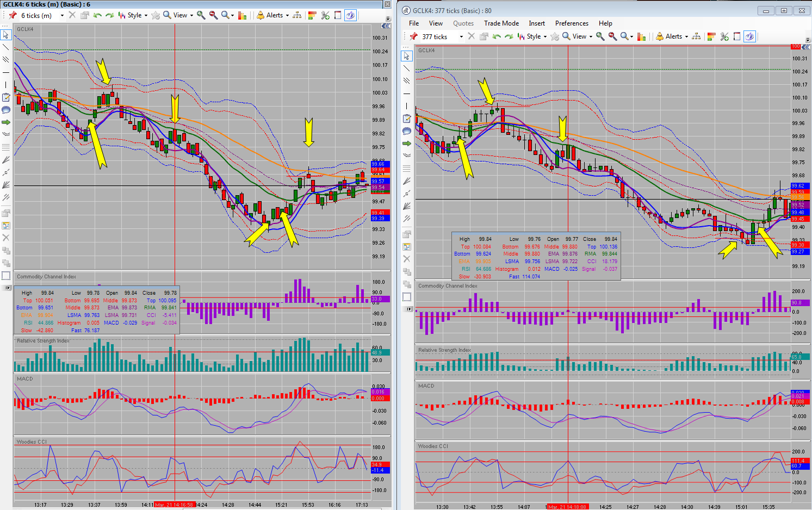
Task: Open the 377 ticks toolbar overflow options arrow
Action: [x=808, y=40]
